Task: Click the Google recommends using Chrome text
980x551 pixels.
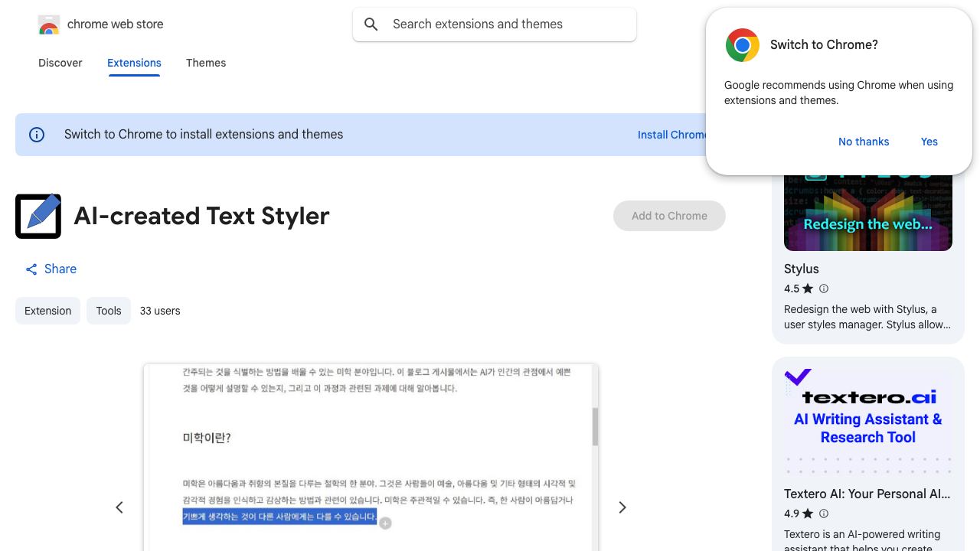Action: click(838, 93)
